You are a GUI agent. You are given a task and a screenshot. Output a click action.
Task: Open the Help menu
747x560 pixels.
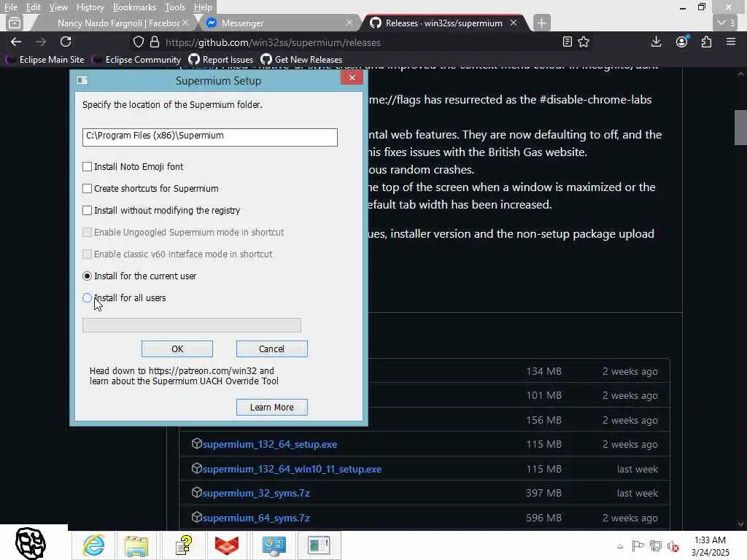[203, 7]
